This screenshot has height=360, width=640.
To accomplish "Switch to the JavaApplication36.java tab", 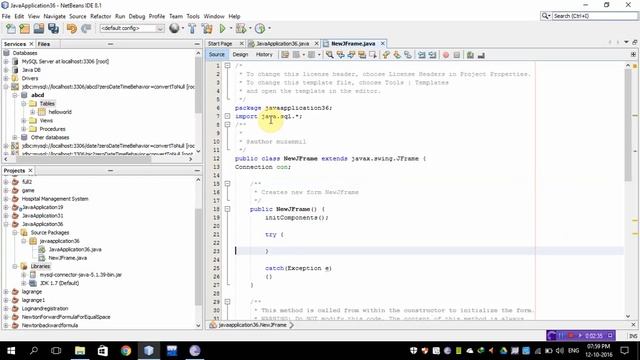I will (x=282, y=43).
